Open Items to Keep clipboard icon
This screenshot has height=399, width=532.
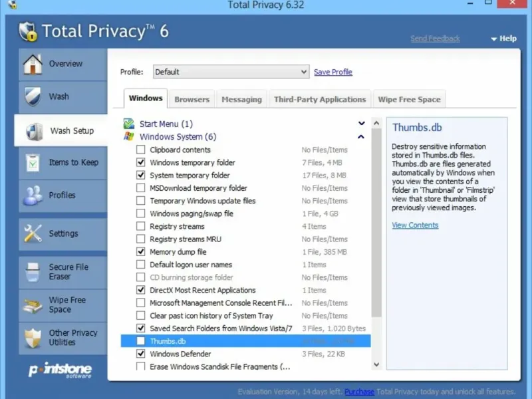click(33, 162)
